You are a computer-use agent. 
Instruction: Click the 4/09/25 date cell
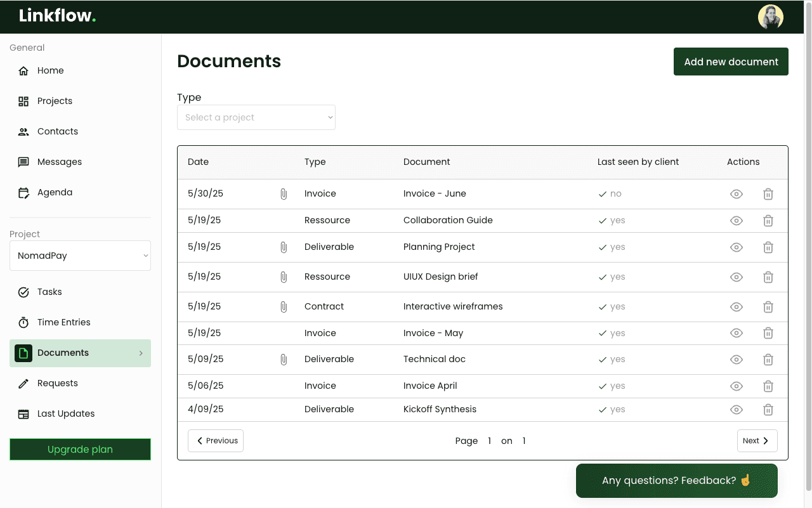pyautogui.click(x=206, y=409)
